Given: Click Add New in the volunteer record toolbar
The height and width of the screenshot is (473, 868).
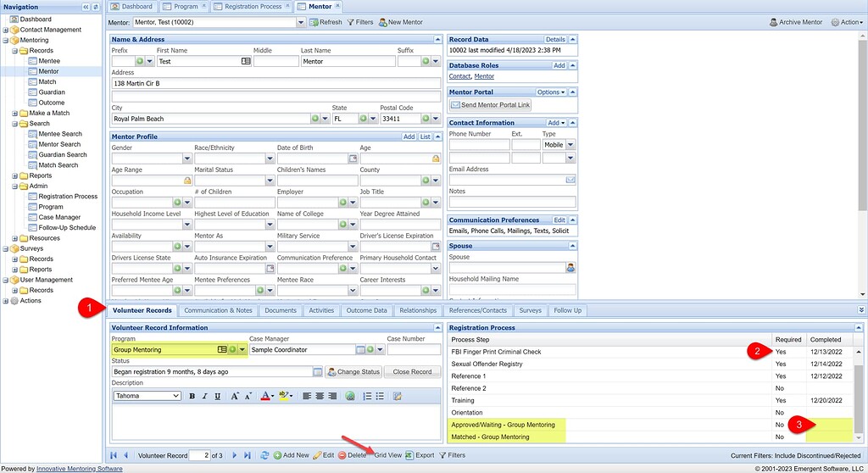Looking at the screenshot, I should pos(278,455).
